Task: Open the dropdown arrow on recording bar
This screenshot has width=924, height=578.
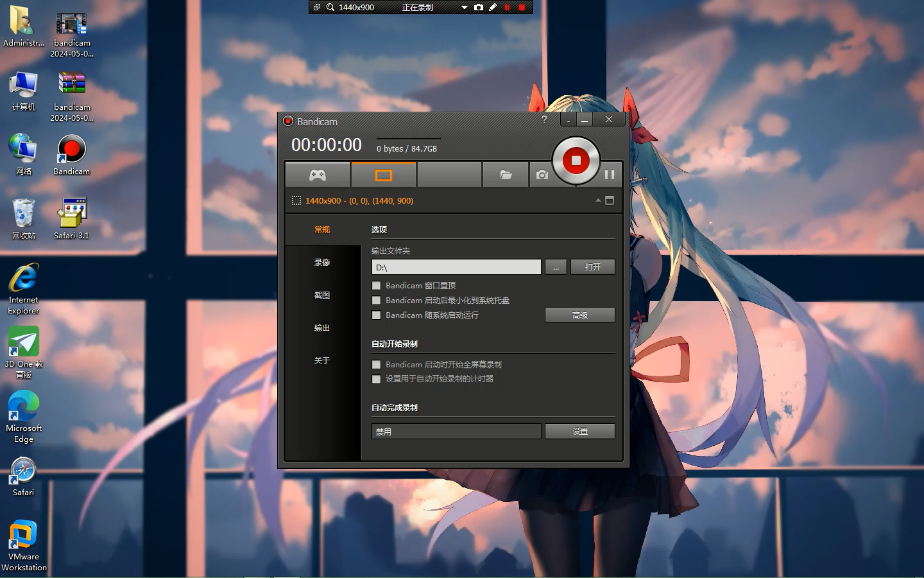Action: [464, 8]
